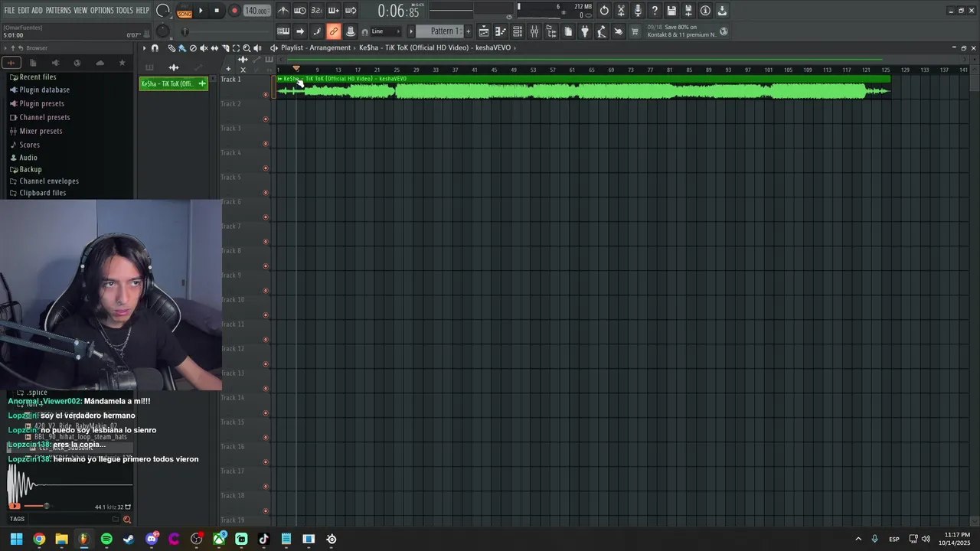Show audio clips in the picker panel
Viewport: 980px width, 551px height.
coord(174,67)
